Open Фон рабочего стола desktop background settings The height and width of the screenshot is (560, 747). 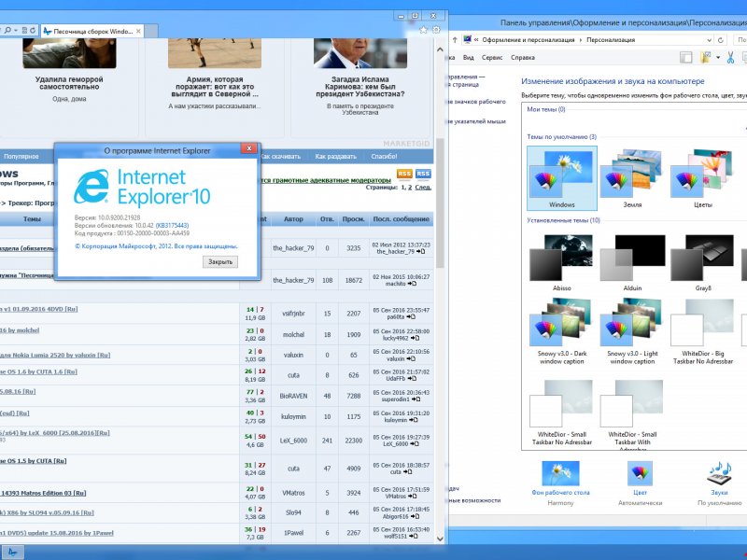(561, 483)
